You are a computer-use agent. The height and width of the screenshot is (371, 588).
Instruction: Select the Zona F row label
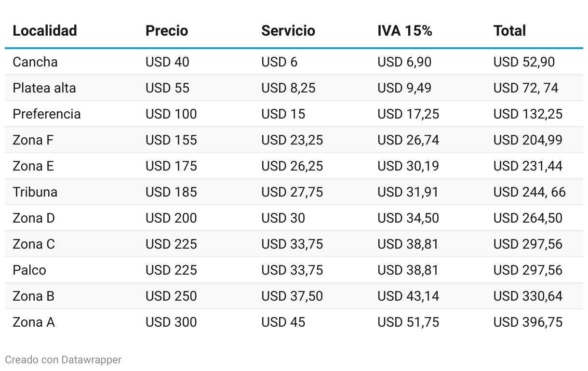(x=33, y=140)
